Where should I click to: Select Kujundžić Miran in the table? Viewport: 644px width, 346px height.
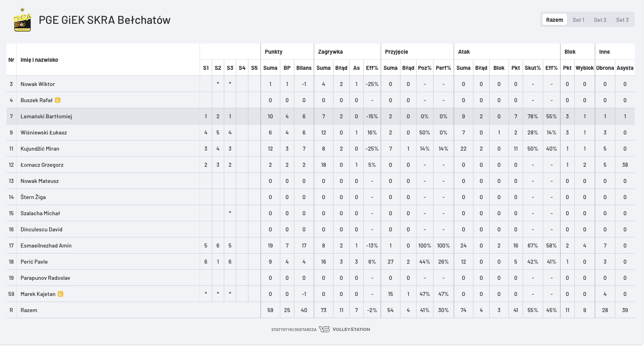[x=40, y=149]
